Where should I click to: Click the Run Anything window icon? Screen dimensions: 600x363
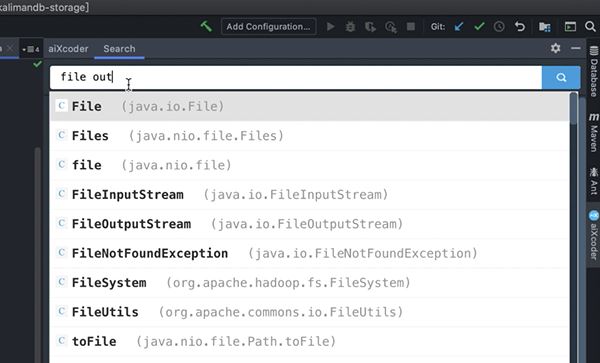point(570,26)
